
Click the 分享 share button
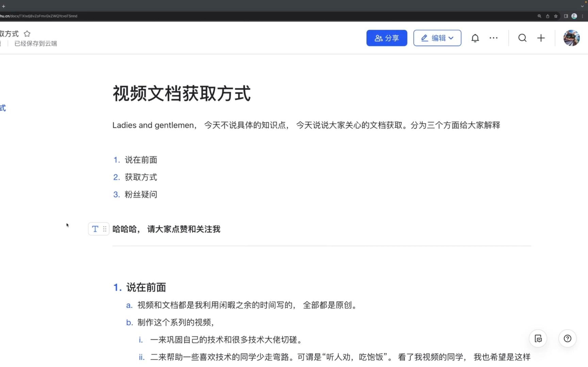pyautogui.click(x=387, y=38)
